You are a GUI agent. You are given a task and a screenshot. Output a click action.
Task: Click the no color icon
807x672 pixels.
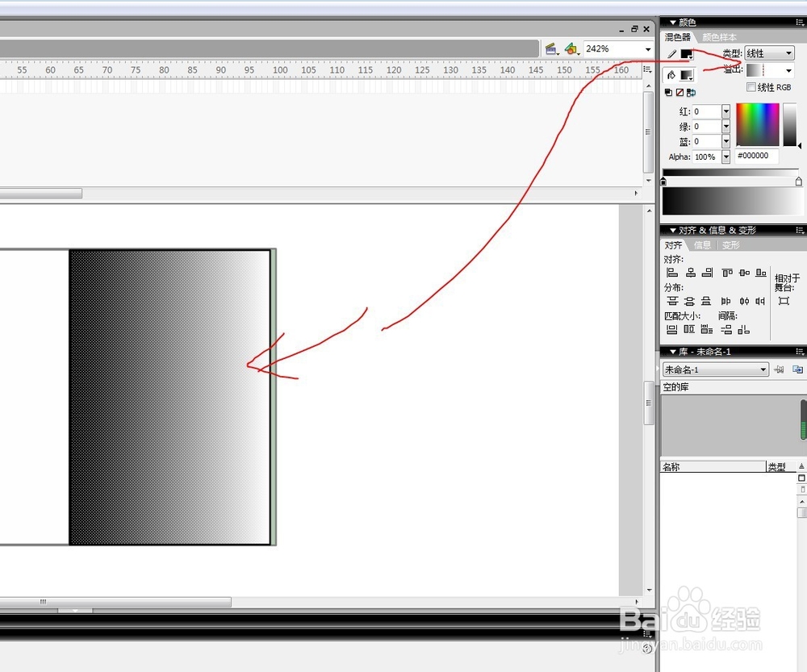(679, 93)
